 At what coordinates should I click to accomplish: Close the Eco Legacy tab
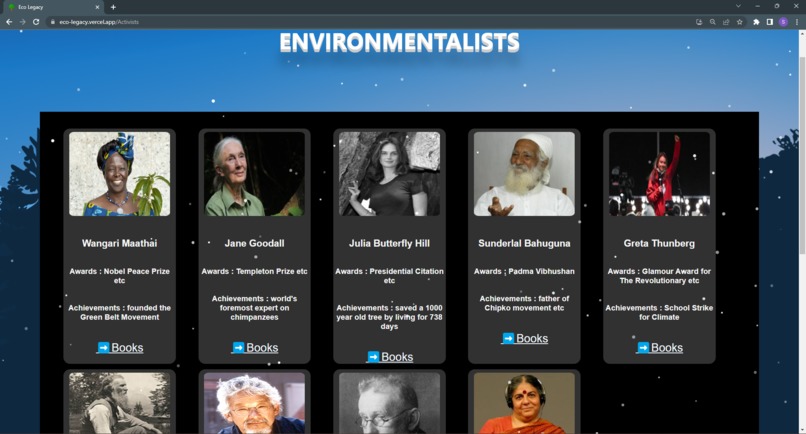point(97,7)
